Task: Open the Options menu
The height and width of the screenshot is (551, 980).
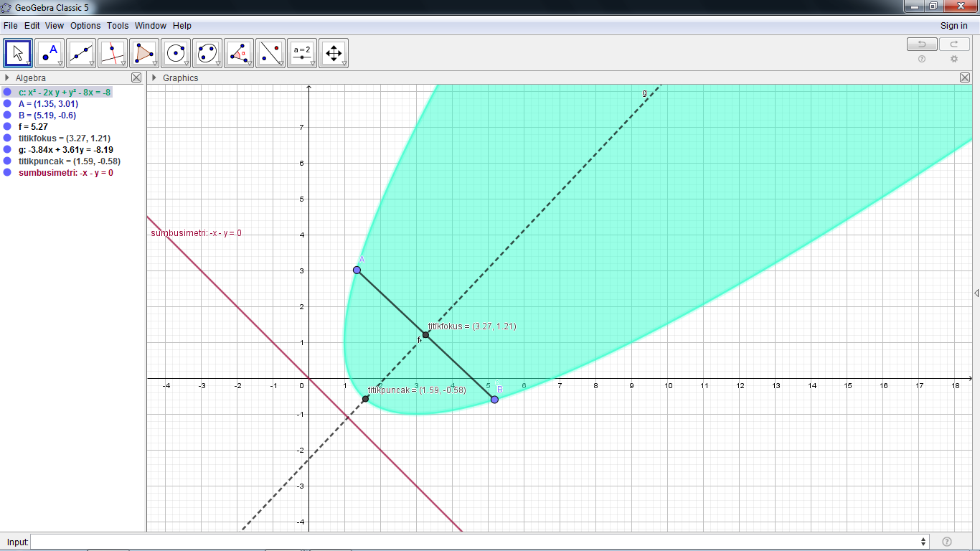Action: pos(85,25)
